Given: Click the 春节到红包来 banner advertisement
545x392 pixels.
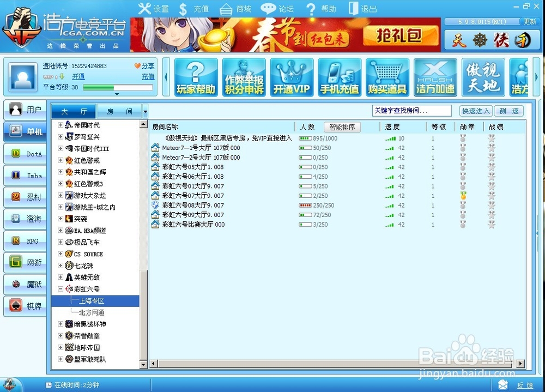Looking at the screenshot, I should click(286, 35).
